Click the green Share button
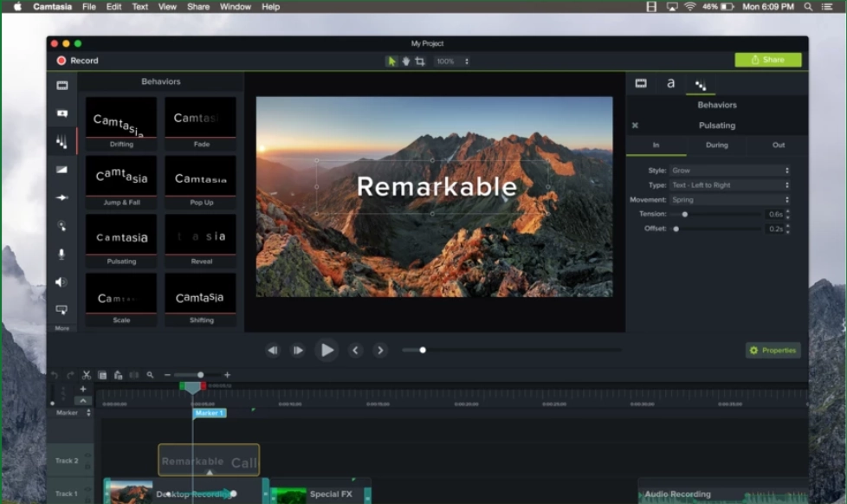Screen dimensions: 847x504 767,60
